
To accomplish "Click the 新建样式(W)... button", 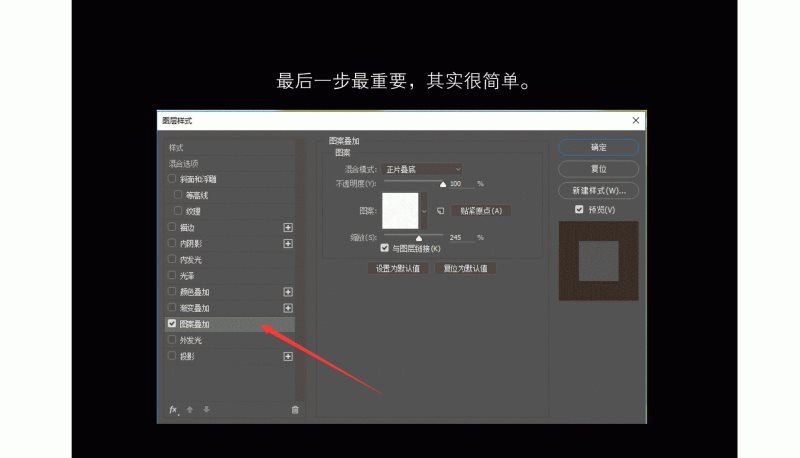I will 598,190.
